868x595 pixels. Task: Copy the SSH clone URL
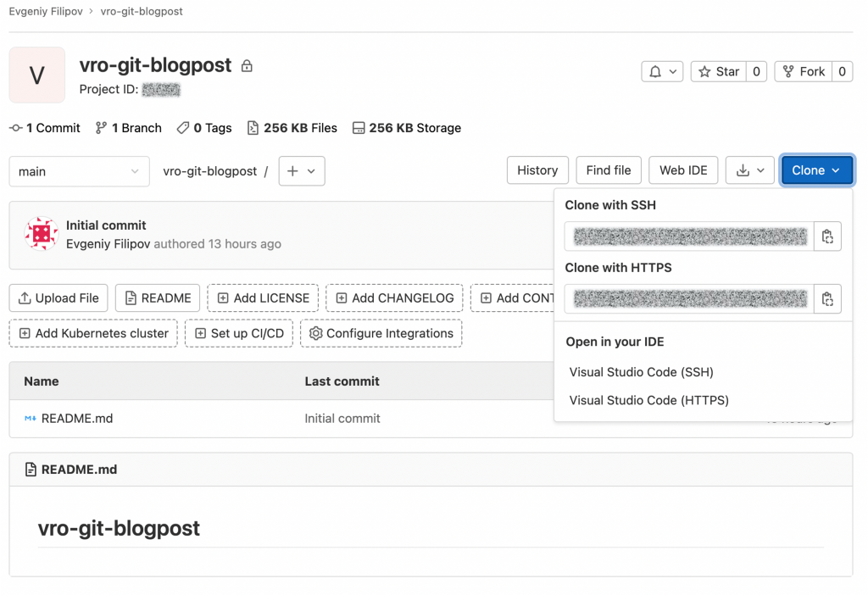(x=827, y=236)
